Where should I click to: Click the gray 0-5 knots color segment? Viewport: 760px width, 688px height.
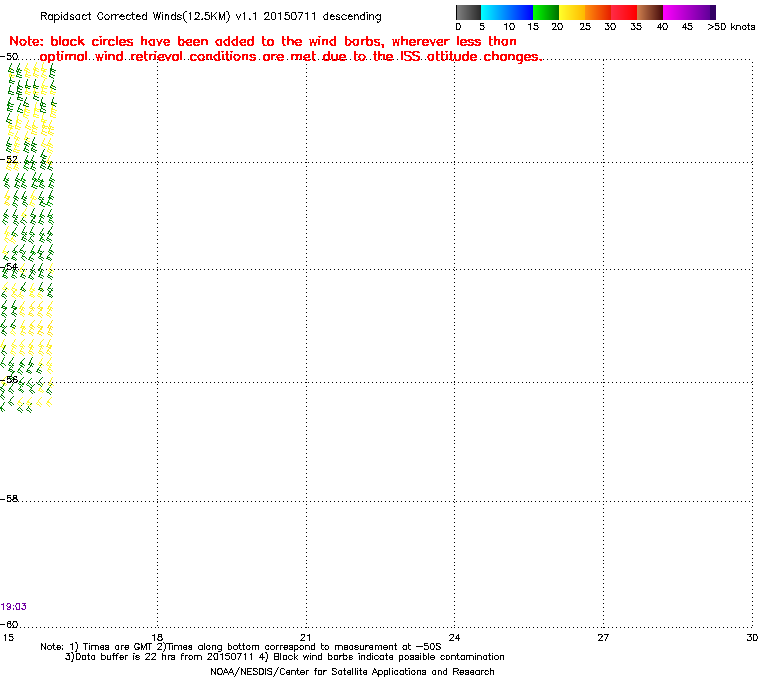tap(468, 12)
